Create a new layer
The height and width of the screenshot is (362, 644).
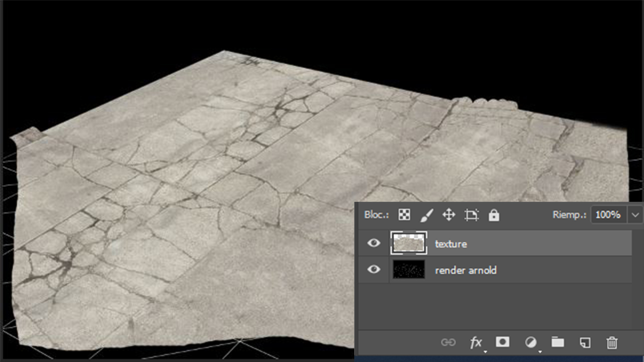(585, 343)
